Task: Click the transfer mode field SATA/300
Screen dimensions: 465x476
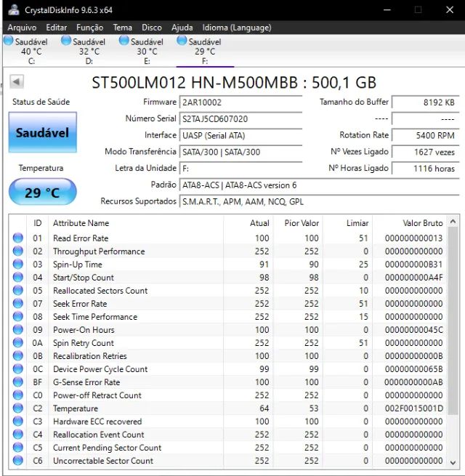Action: [x=241, y=152]
